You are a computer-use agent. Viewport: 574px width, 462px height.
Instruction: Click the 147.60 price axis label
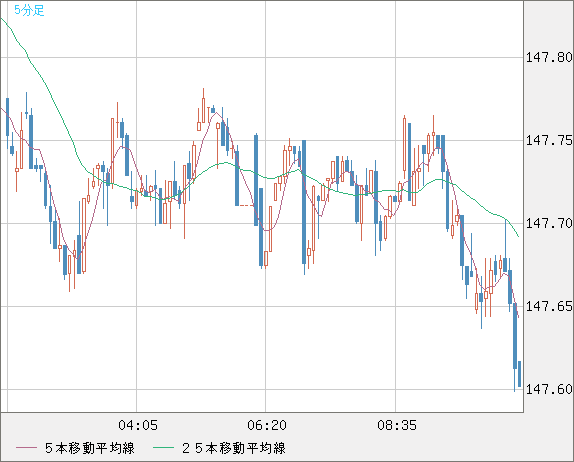[549, 389]
